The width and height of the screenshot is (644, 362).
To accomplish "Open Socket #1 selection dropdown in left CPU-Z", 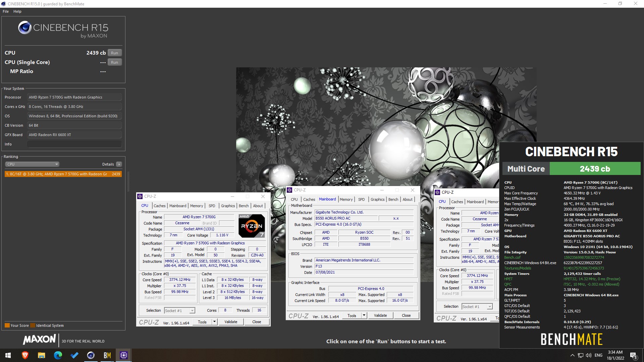I will 179,311.
